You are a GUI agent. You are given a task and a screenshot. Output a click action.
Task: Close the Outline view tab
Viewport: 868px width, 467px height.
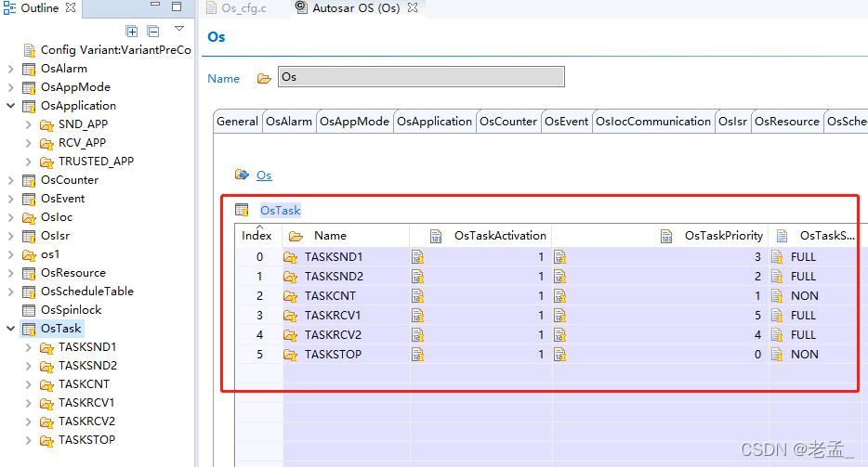tap(71, 7)
